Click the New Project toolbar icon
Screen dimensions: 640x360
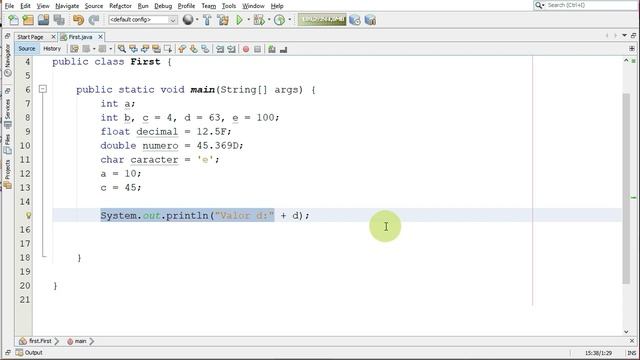[28, 20]
